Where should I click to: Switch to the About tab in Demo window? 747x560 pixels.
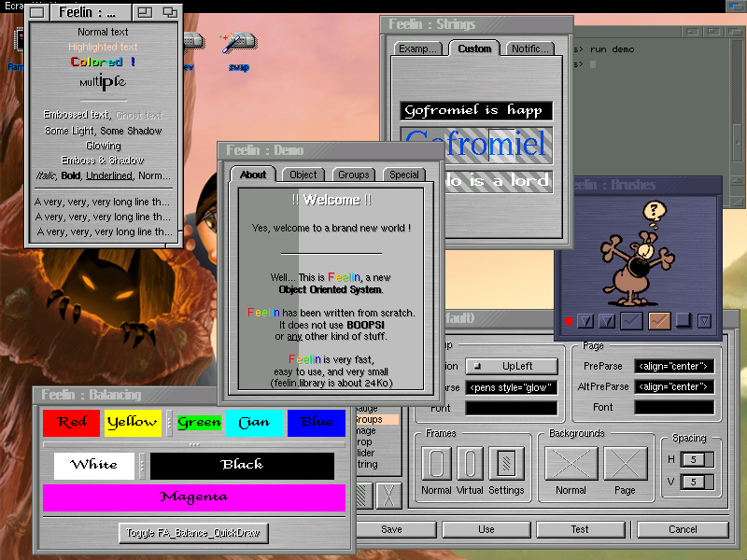pyautogui.click(x=252, y=175)
